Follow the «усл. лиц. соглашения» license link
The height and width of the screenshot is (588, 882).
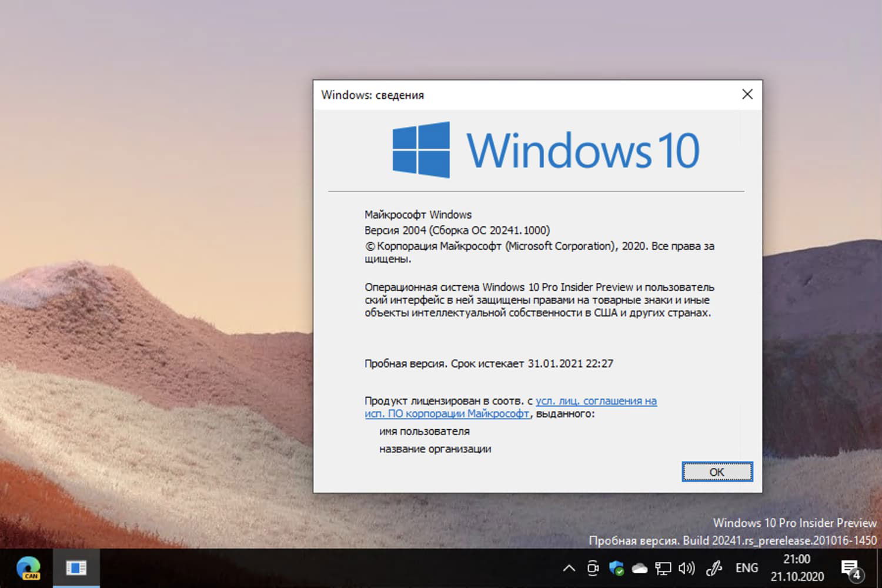pyautogui.click(x=596, y=400)
